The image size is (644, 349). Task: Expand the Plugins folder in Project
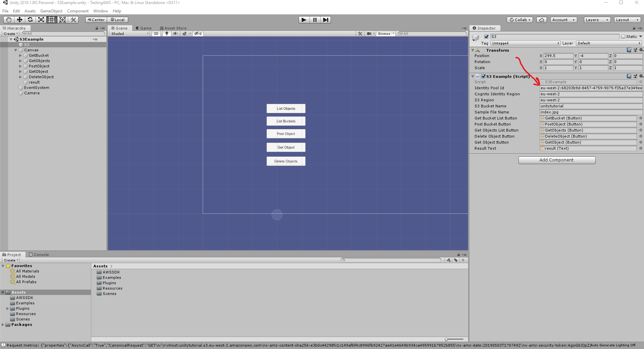(7, 308)
